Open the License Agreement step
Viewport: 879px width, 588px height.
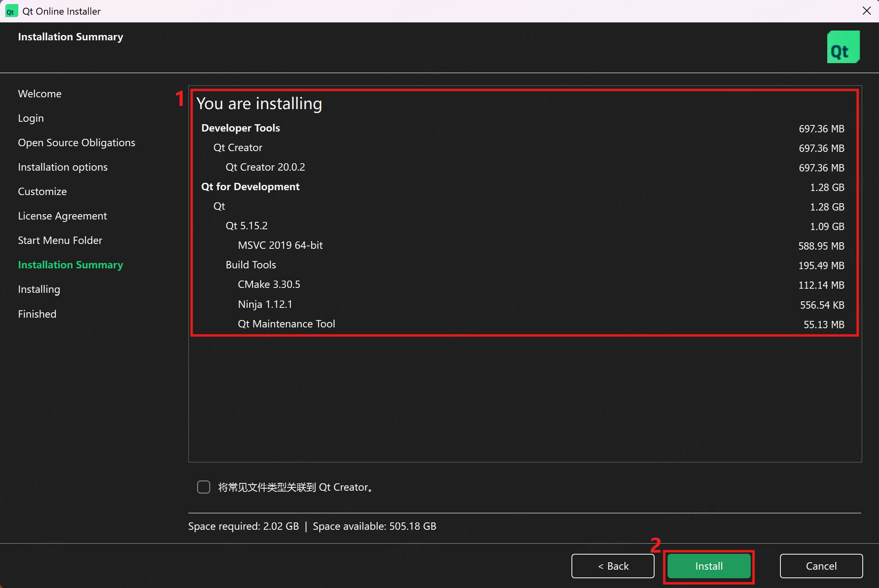[x=62, y=216]
